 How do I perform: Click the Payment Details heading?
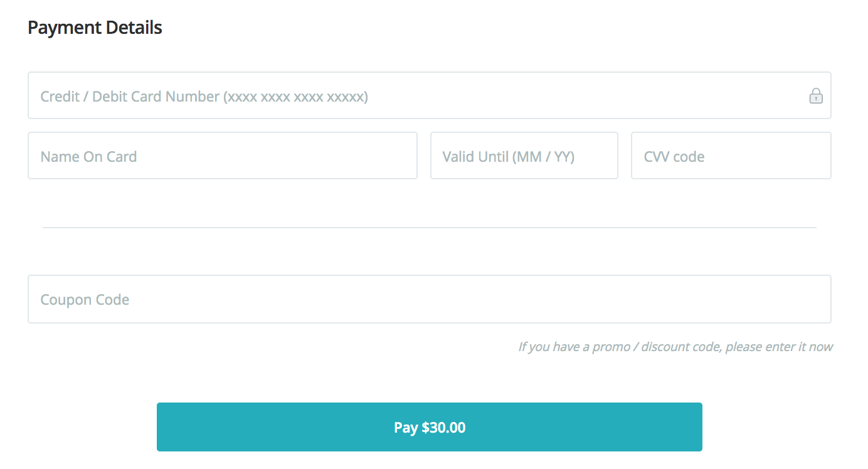tap(95, 28)
